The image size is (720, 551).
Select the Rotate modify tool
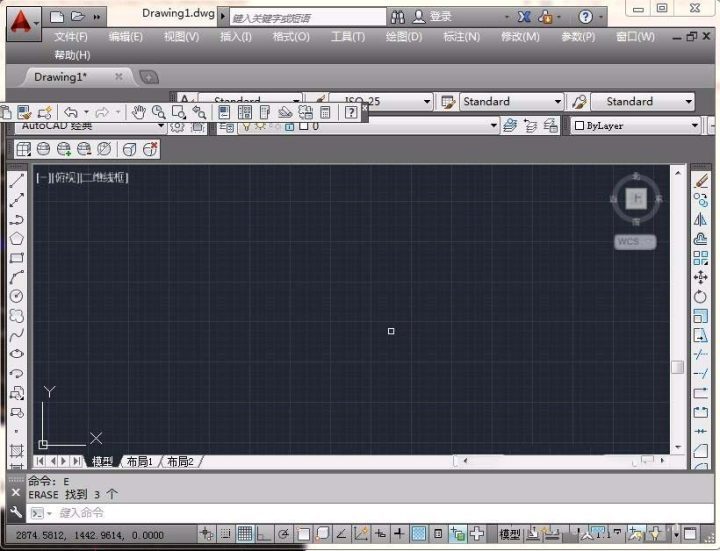click(700, 297)
